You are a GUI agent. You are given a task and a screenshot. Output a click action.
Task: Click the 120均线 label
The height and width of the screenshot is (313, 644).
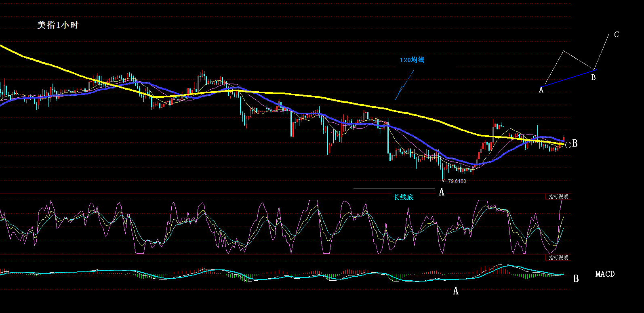pyautogui.click(x=412, y=60)
